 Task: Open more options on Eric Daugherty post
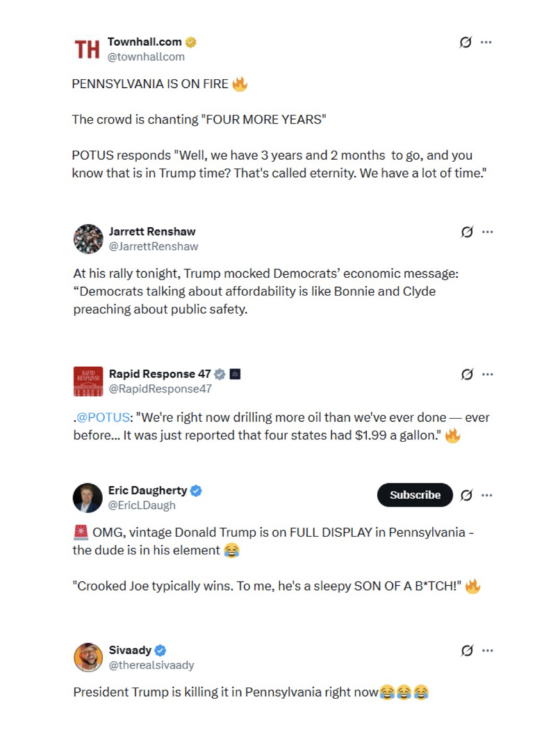pos(488,495)
